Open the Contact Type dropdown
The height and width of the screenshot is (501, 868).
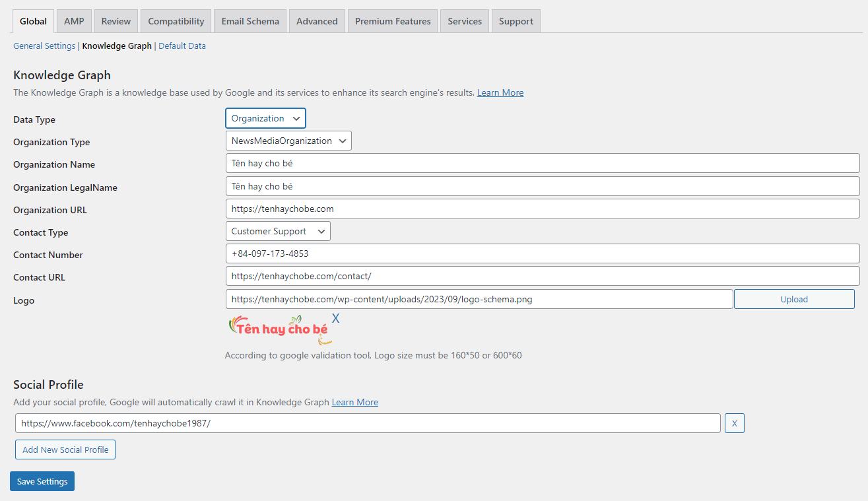click(x=278, y=231)
